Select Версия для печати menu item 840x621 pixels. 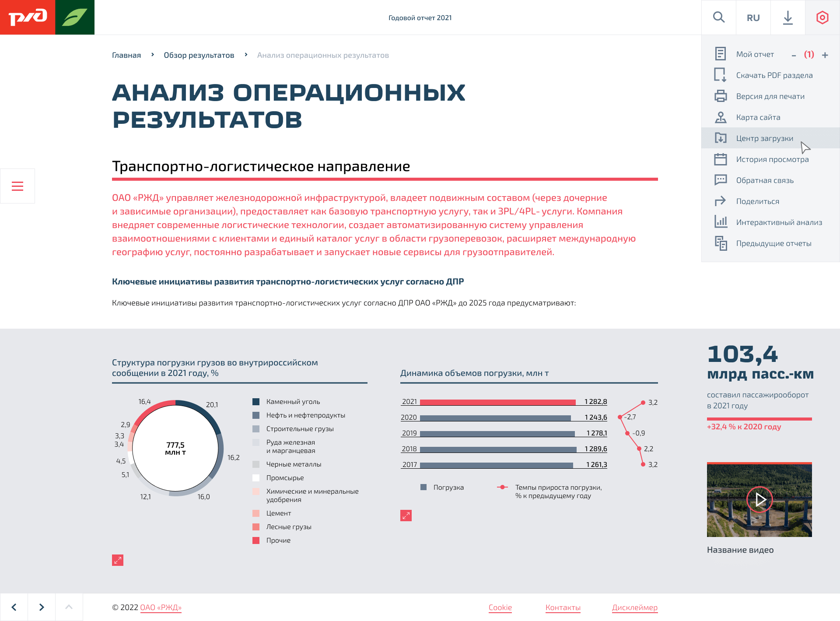coord(770,96)
